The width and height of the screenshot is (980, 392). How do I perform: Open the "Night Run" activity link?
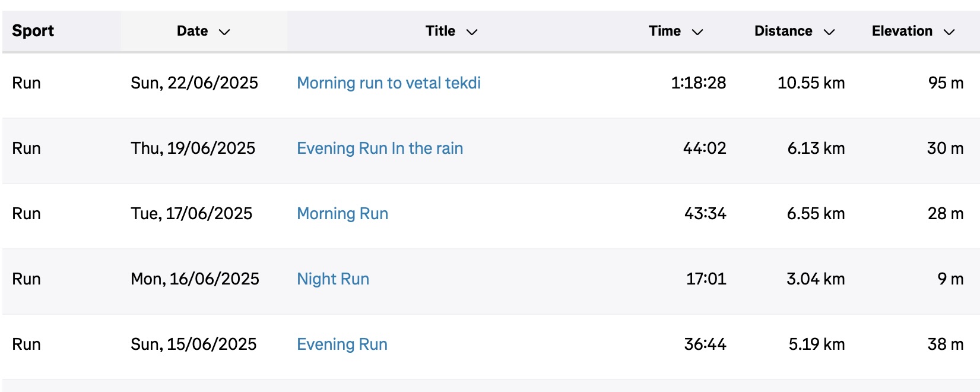click(333, 279)
